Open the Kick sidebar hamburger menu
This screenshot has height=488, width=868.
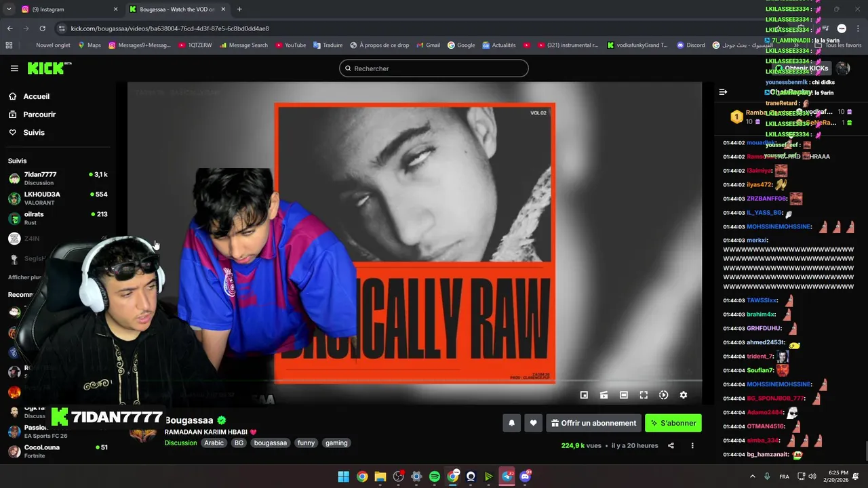14,68
